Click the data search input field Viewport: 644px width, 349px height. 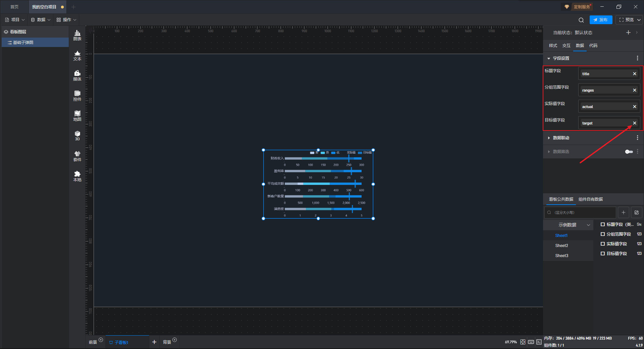[580, 212]
